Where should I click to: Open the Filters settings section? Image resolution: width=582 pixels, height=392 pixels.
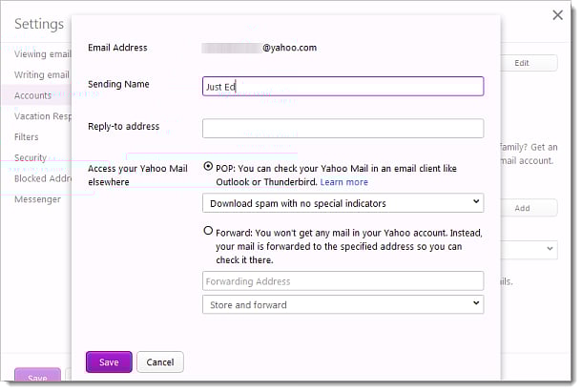coord(26,137)
